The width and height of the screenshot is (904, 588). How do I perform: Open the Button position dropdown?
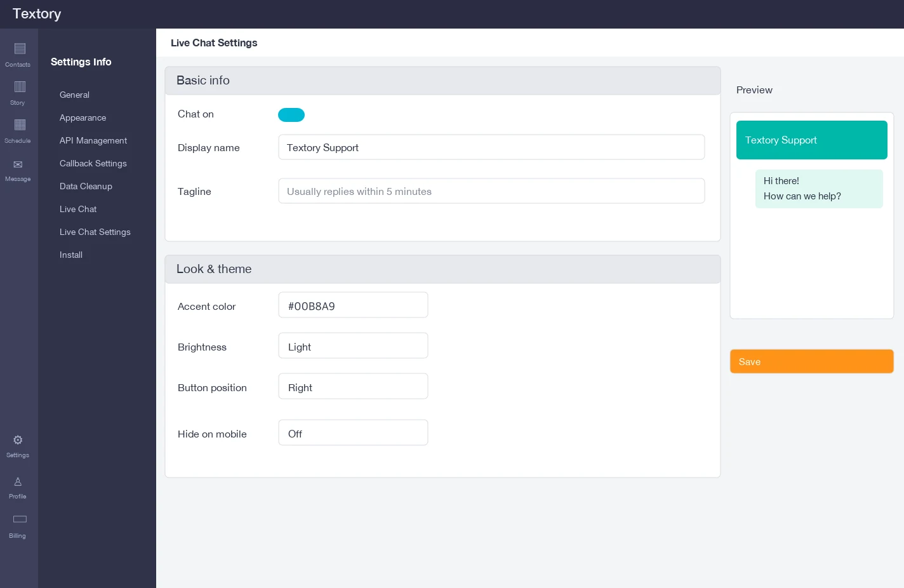click(x=353, y=387)
